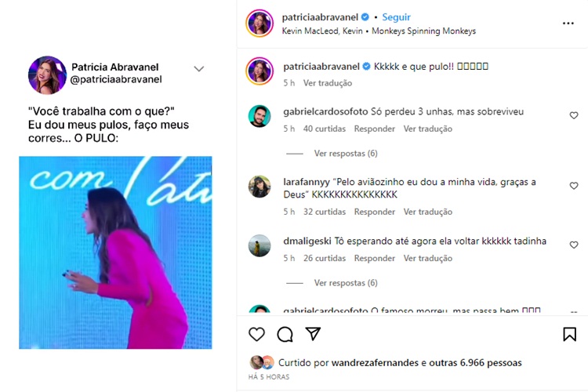Open the three-dot more options menu
This screenshot has height=392, width=588.
pyautogui.click(x=568, y=24)
